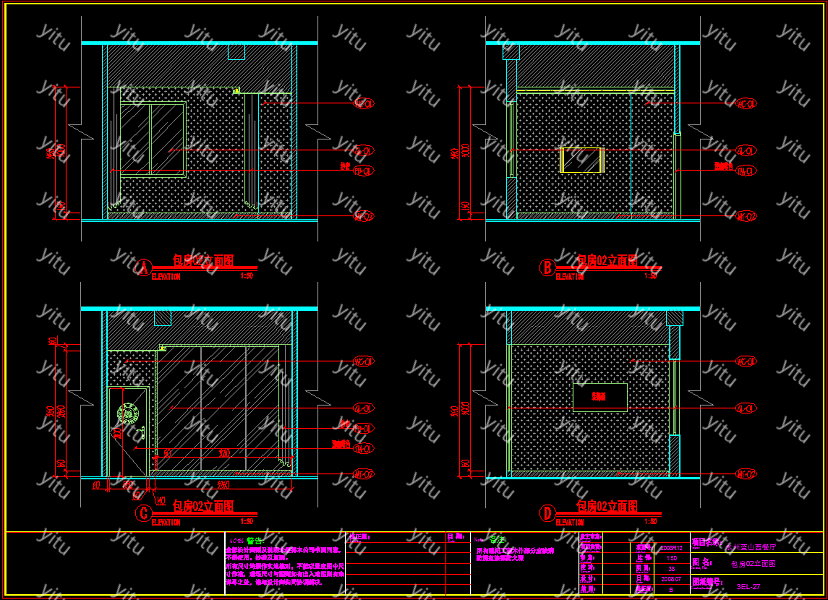Select the labeled rectangle at center of elevation D
Viewport: 828px width, 600px height.
[x=600, y=397]
